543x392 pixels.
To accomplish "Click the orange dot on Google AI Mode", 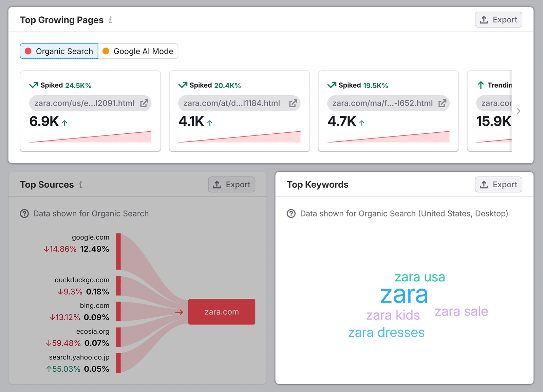I will pyautogui.click(x=106, y=51).
